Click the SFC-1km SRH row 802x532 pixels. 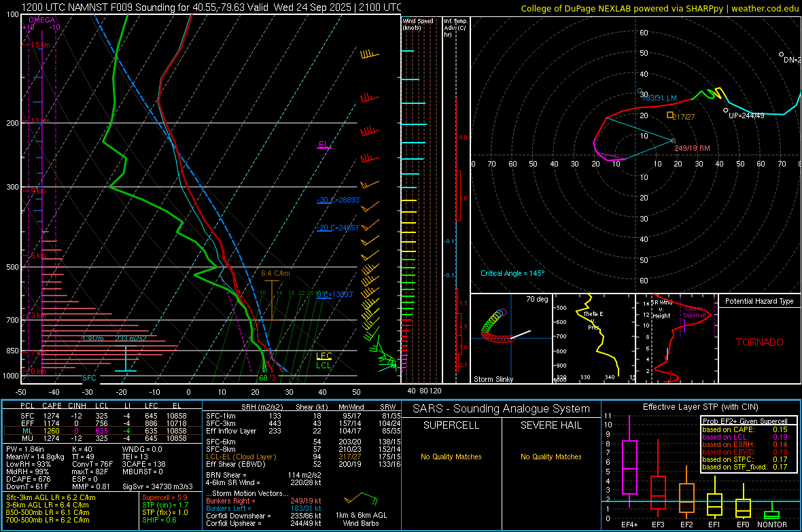(x=303, y=416)
